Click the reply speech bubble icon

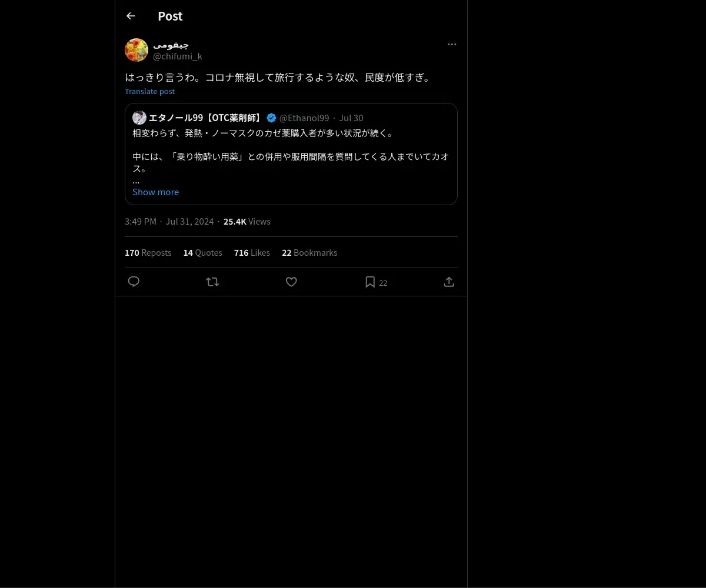click(134, 282)
